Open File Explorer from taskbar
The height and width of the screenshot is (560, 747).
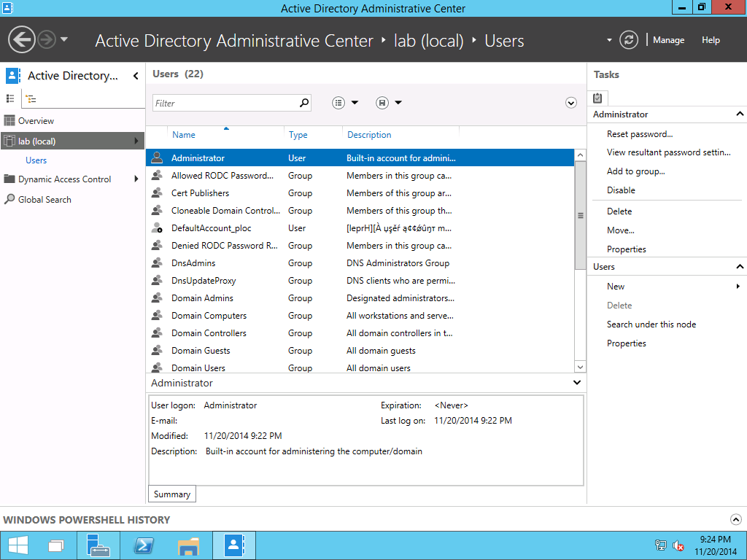click(x=188, y=545)
